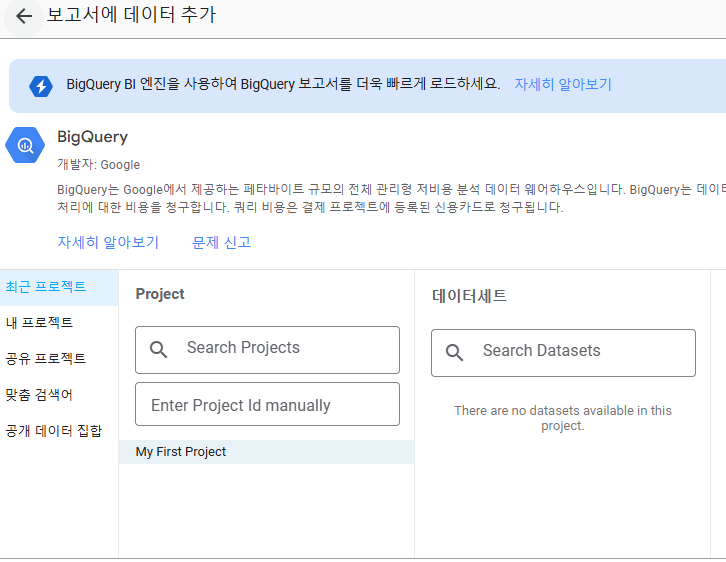726x562 pixels.
Task: Click the no datasets available message
Action: [563, 418]
